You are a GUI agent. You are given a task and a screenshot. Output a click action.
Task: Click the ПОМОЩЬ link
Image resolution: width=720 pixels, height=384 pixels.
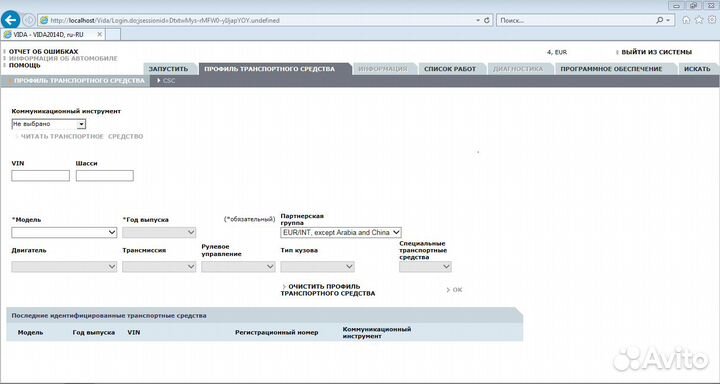(x=25, y=65)
